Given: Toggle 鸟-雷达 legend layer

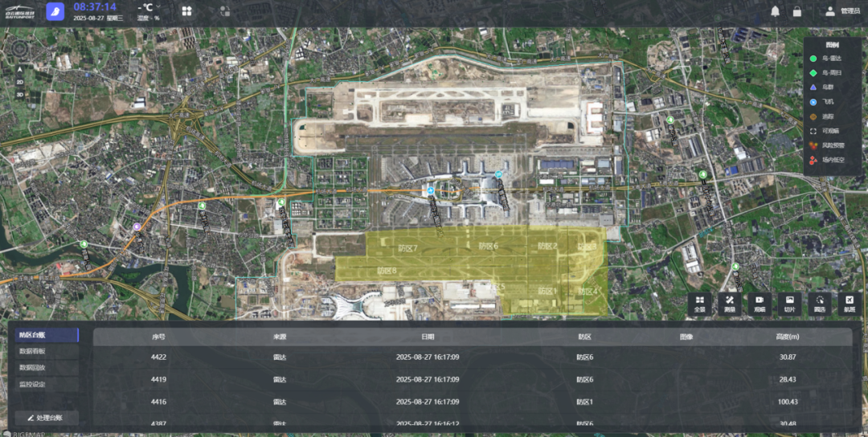Looking at the screenshot, I should [x=831, y=59].
